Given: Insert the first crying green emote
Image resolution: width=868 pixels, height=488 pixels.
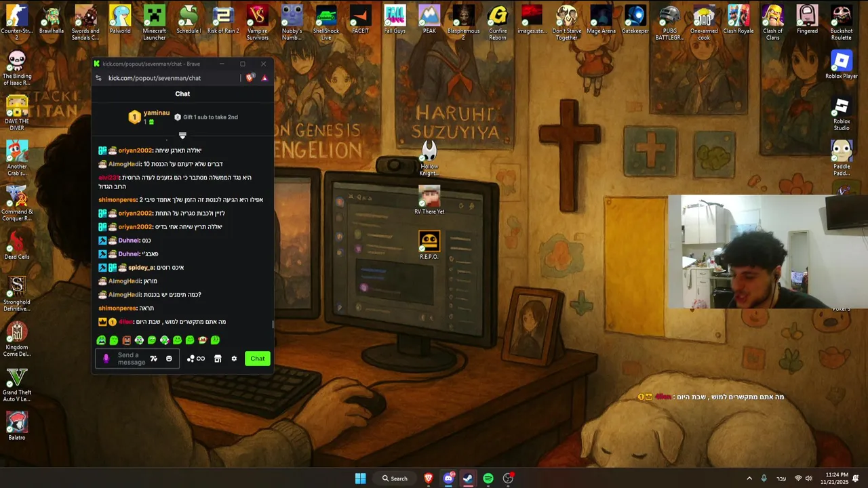Looking at the screenshot, I should point(101,340).
